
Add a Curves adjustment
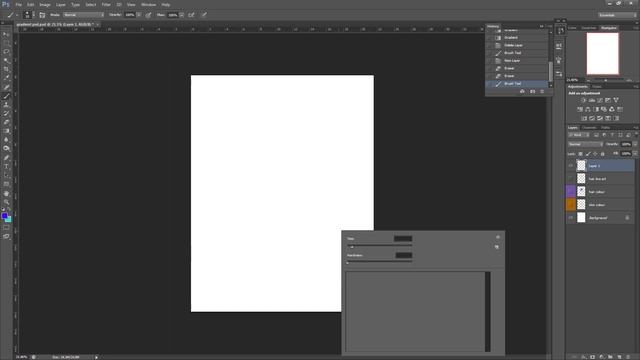pos(600,100)
